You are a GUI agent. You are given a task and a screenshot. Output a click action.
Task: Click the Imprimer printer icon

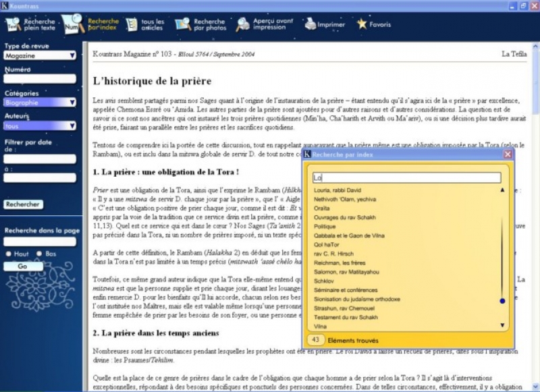310,24
